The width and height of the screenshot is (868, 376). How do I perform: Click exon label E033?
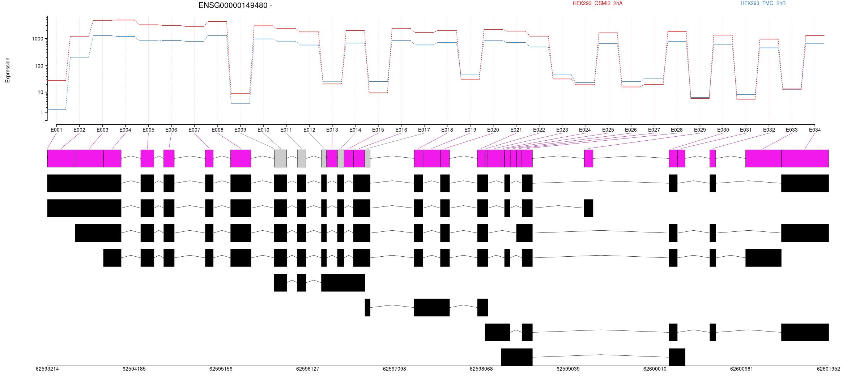tap(792, 130)
